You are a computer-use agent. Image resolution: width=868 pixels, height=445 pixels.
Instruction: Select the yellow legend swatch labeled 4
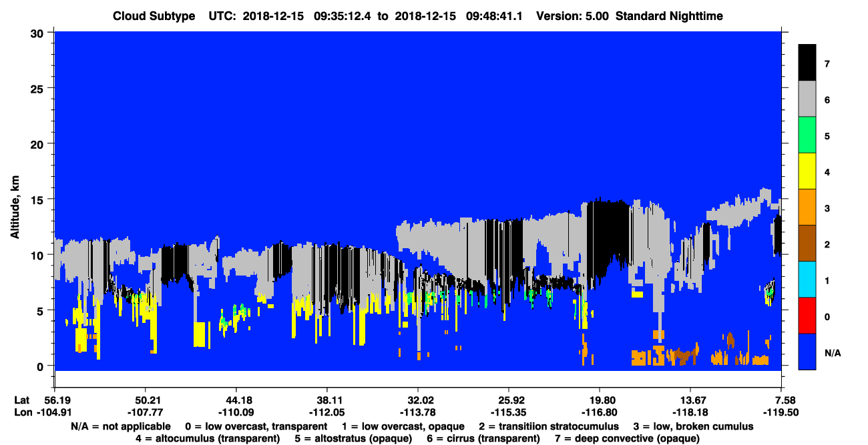(807, 171)
